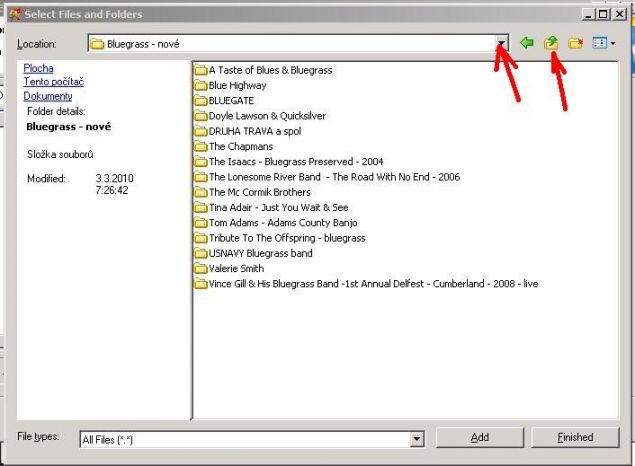635x466 pixels.
Task: Maximize the Select Files and Folders window
Action: coord(603,14)
